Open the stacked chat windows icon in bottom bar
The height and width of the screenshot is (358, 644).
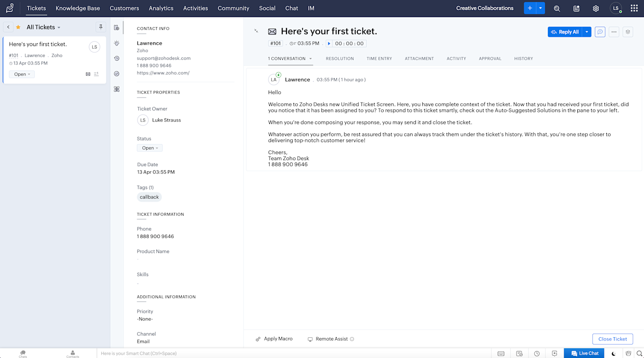pyautogui.click(x=628, y=353)
